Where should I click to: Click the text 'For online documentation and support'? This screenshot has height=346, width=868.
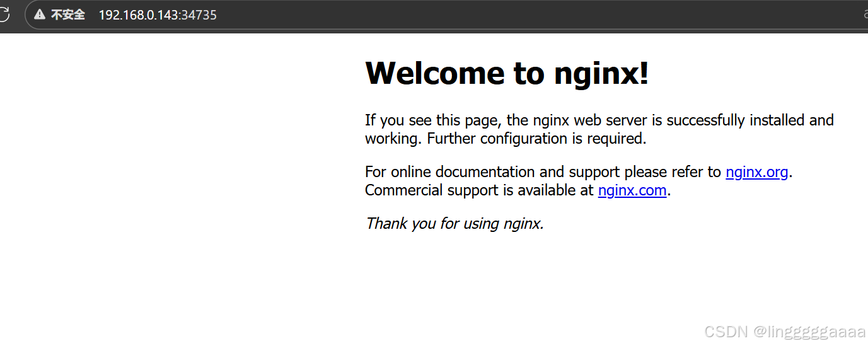[x=493, y=172]
